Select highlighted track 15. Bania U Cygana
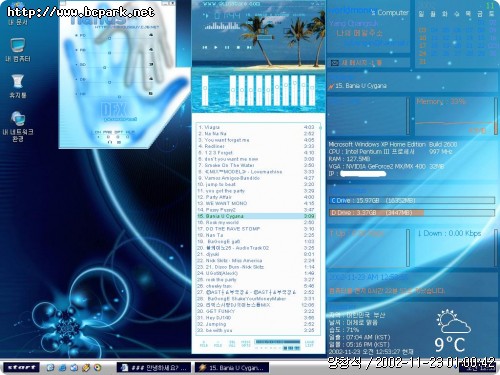This screenshot has width=500, height=375. [x=256, y=216]
